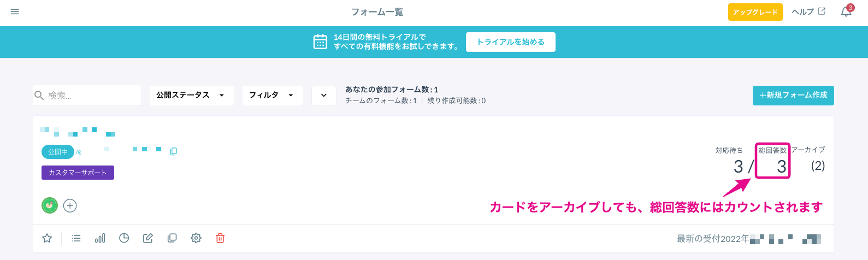868x260 pixels.
Task: Click the トライアルを始める button
Action: pyautogui.click(x=511, y=42)
